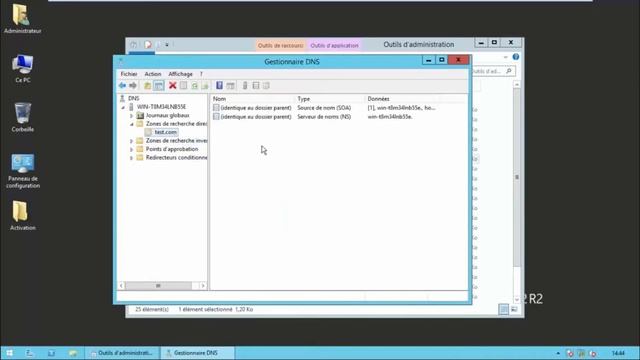Switch to large icons view in back window
Screen dimensions: 640x360
pyautogui.click(x=514, y=309)
